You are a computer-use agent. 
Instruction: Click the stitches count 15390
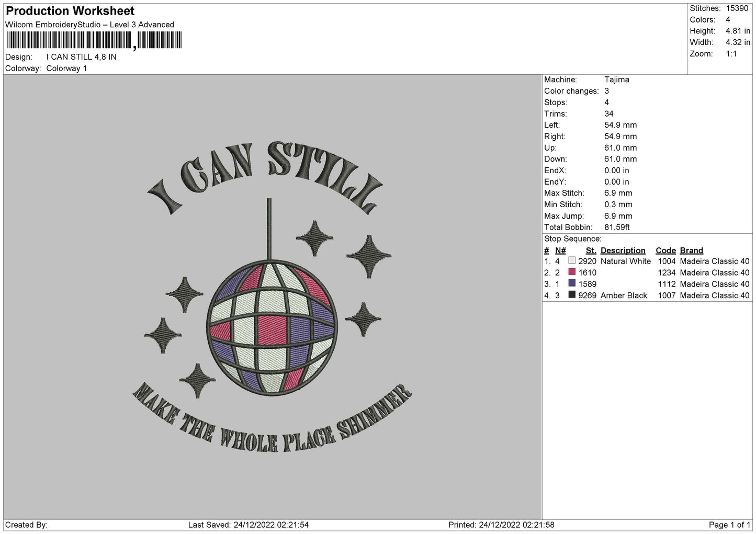point(737,8)
